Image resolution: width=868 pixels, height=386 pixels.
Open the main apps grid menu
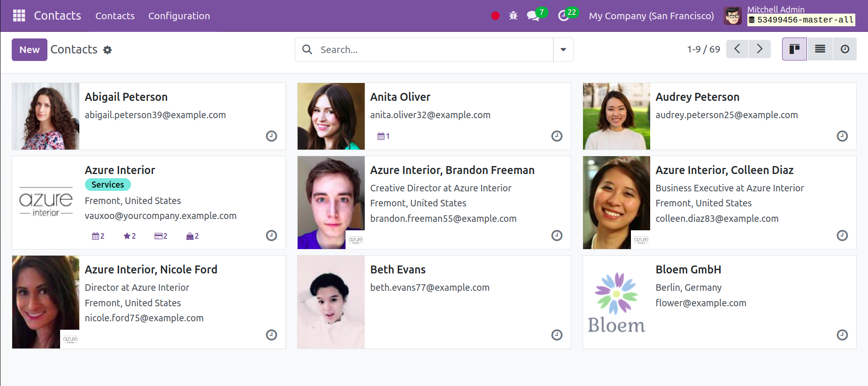[19, 15]
